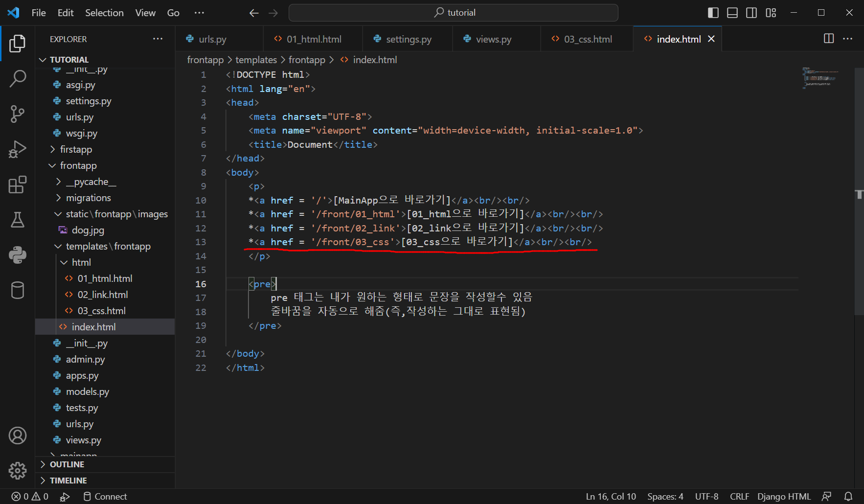Open the Extensions view icon

18,184
